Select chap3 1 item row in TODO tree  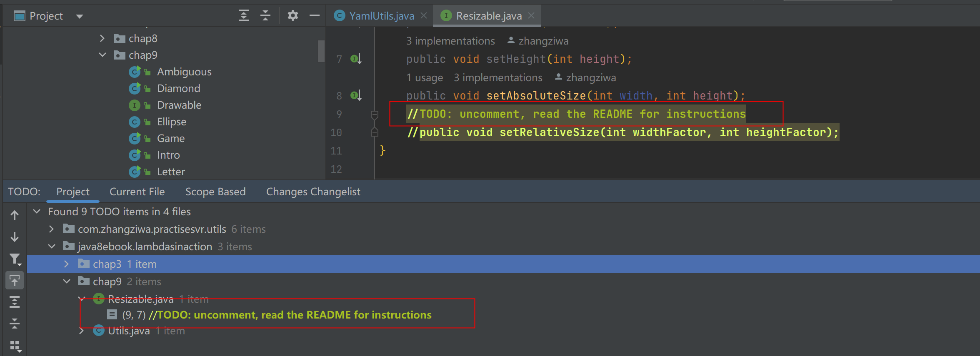503,264
